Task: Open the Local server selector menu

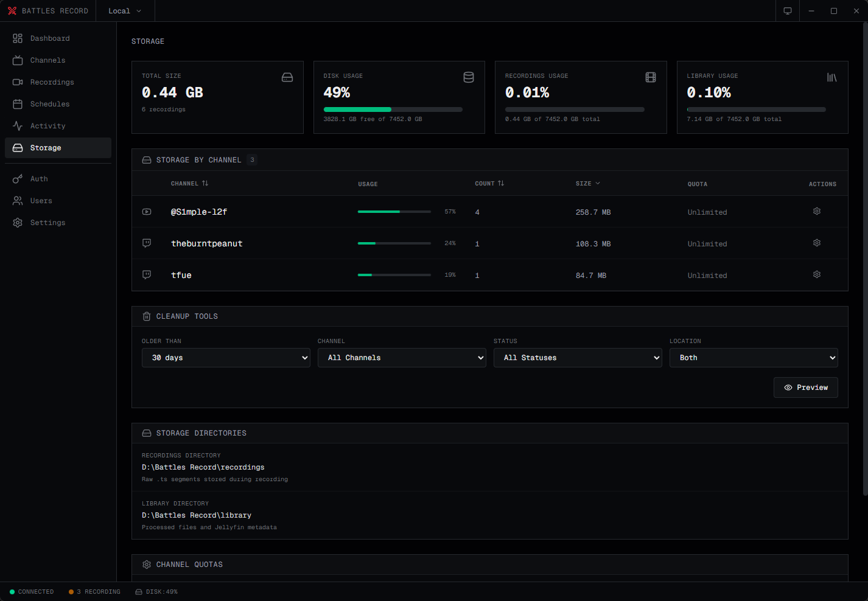Action: tap(124, 10)
